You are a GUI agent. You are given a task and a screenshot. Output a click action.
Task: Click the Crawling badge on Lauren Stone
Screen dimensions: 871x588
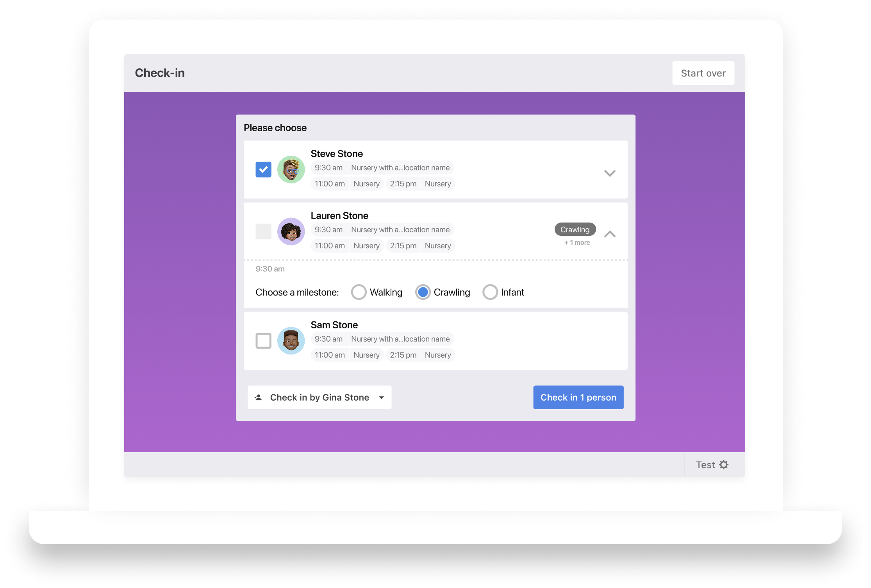575,230
